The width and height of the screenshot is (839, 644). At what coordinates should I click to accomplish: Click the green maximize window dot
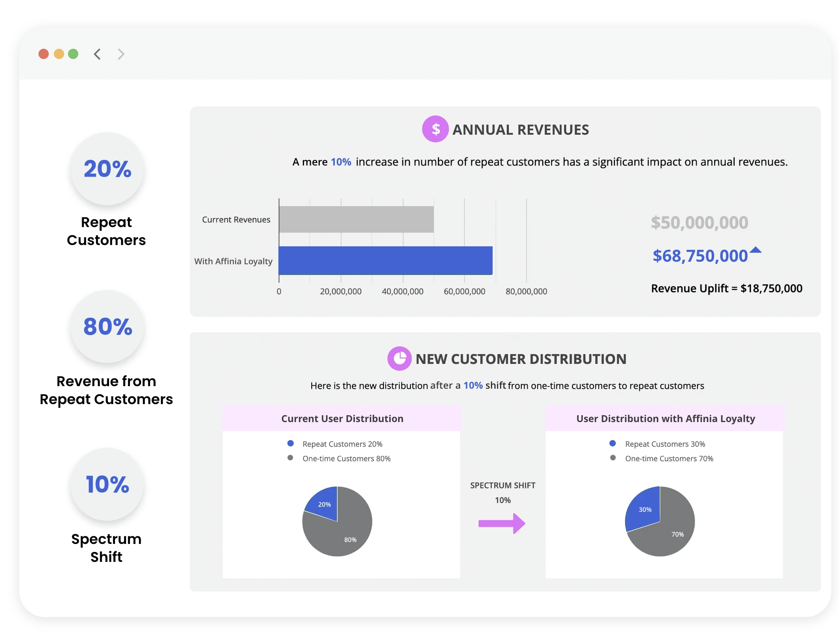coord(73,54)
